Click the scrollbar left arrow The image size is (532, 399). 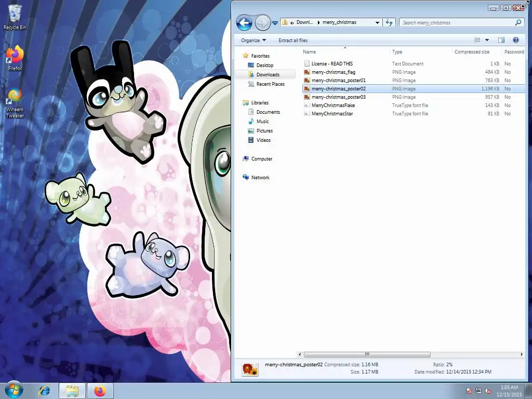click(x=299, y=354)
